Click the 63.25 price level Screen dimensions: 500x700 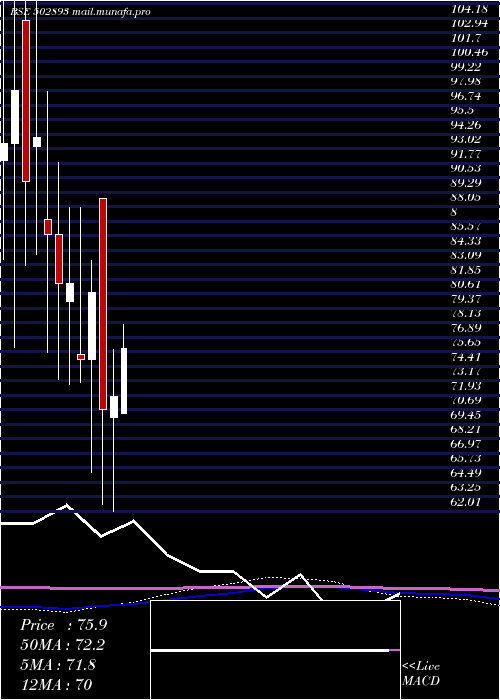coord(466,489)
